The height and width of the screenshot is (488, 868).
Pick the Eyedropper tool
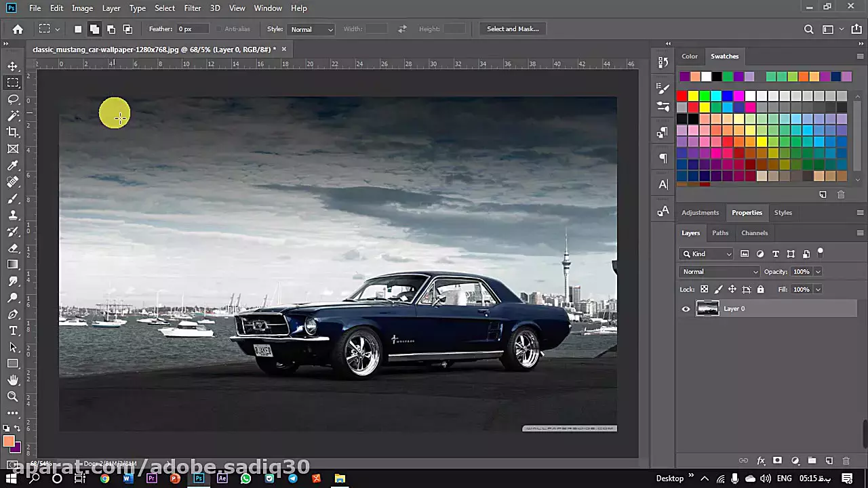click(x=13, y=165)
